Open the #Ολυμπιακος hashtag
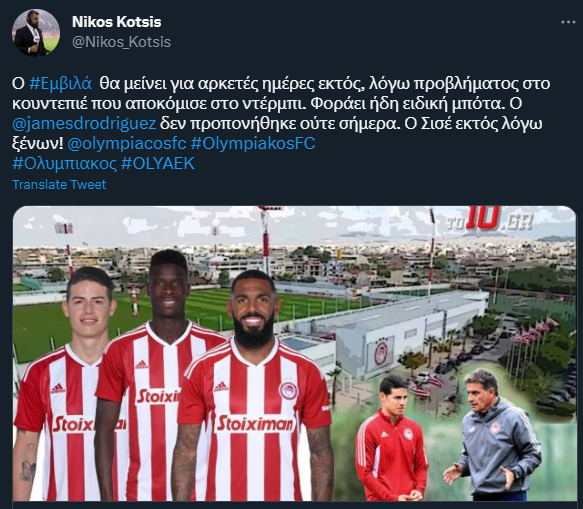Image resolution: width=583 pixels, height=509 pixels. [64, 164]
